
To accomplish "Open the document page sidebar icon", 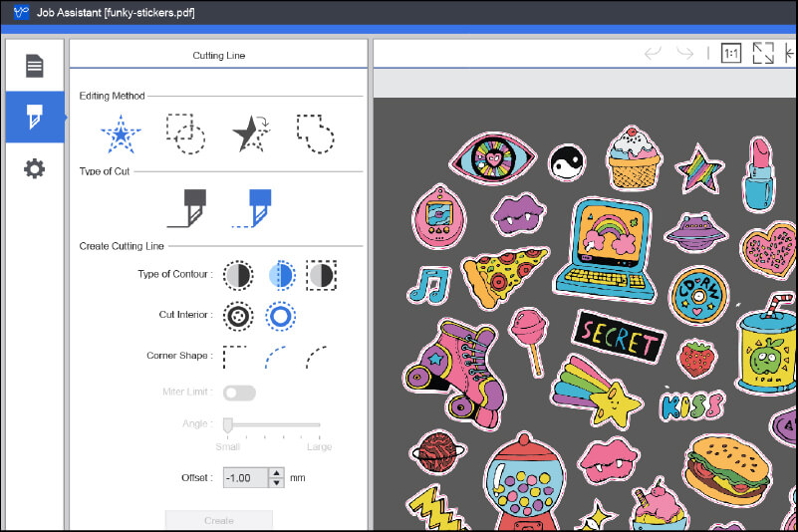I will pos(35,67).
